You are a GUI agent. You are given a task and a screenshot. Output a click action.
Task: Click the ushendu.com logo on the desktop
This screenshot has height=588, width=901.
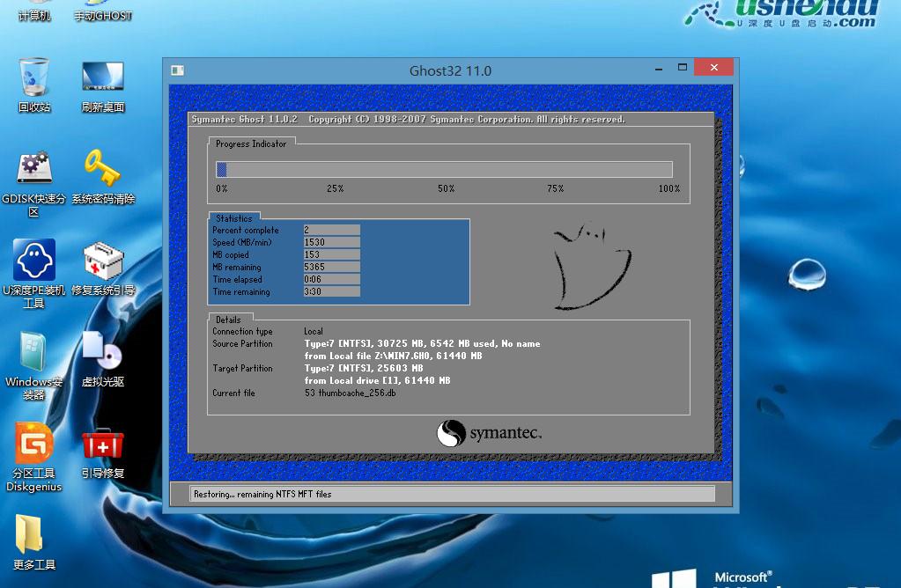pos(782,14)
